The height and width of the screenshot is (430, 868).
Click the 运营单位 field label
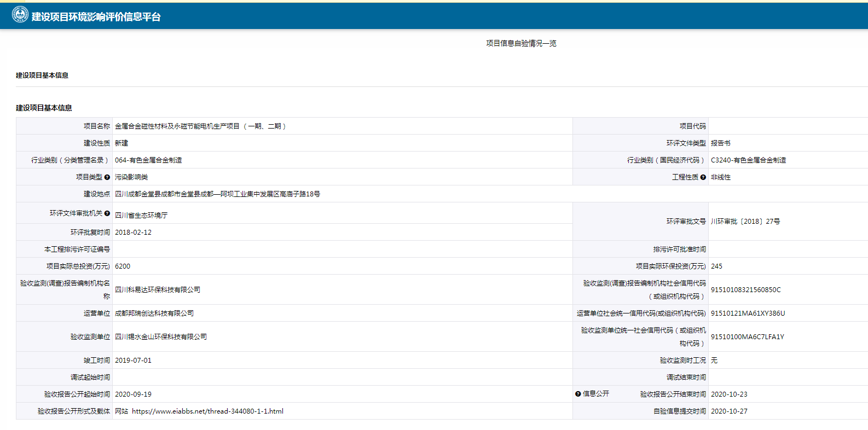(x=97, y=313)
